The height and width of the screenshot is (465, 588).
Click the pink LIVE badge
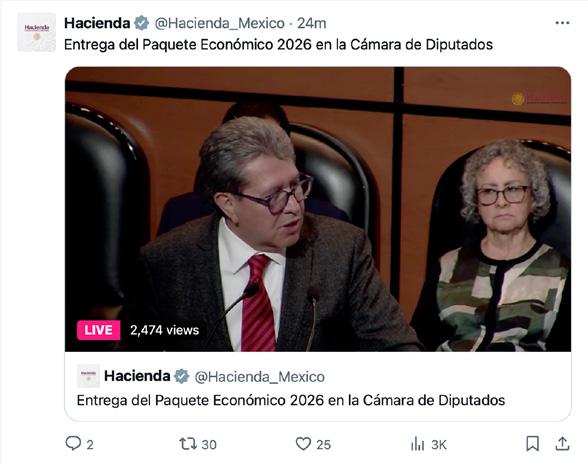(x=99, y=330)
